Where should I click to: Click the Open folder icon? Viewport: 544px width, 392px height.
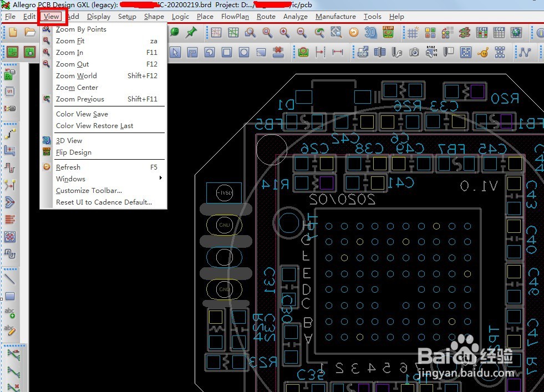(x=30, y=33)
